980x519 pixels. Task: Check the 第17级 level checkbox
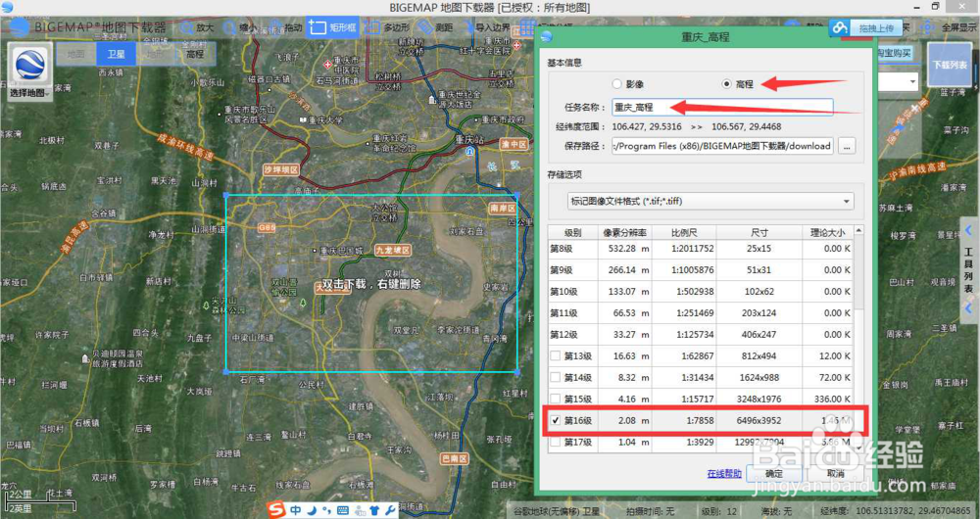point(555,442)
